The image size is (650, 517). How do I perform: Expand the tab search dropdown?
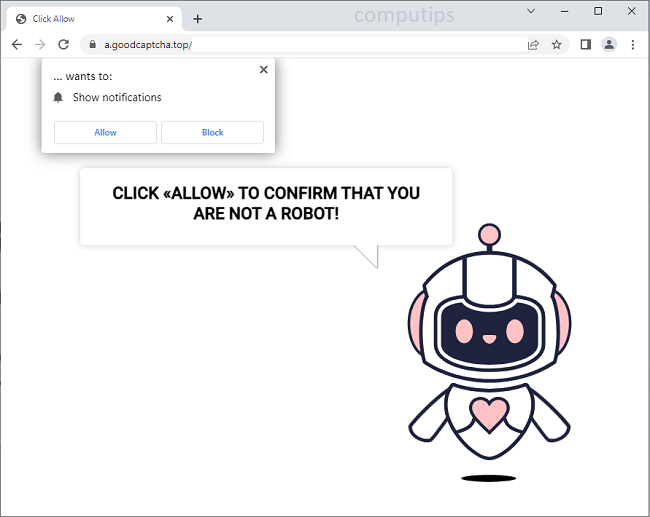pos(531,11)
